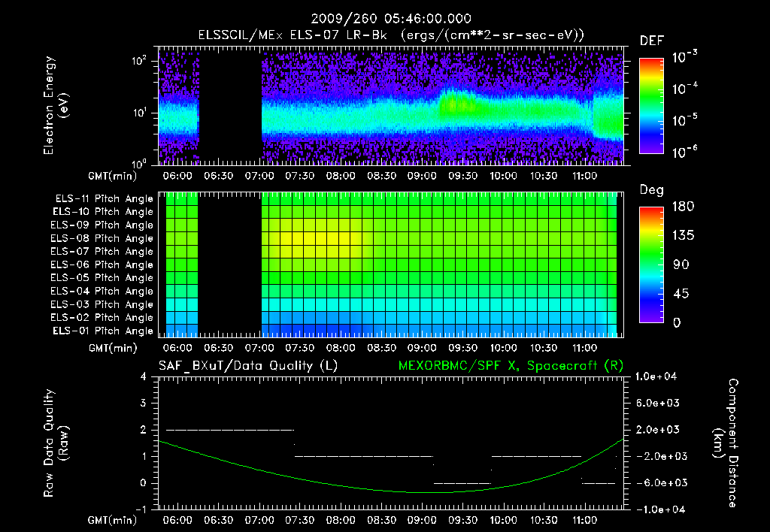This screenshot has width=770, height=532.
Task: Click the data quality level 2 line segment
Action: [x=230, y=430]
